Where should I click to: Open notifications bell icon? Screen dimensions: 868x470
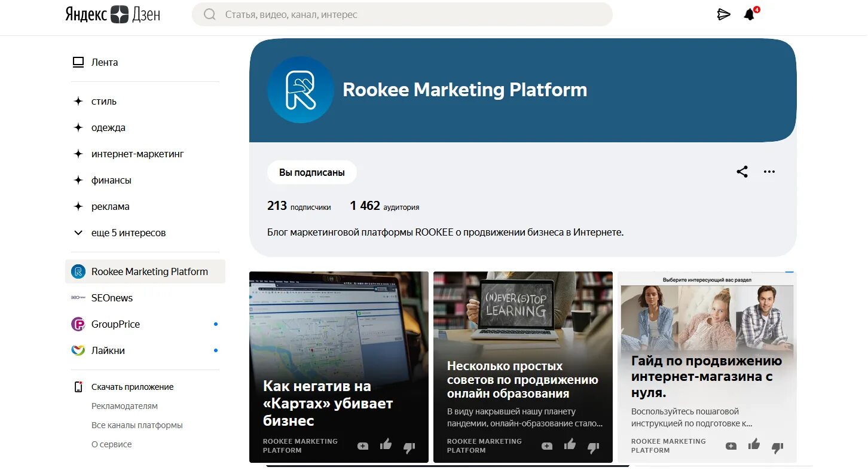tap(750, 14)
